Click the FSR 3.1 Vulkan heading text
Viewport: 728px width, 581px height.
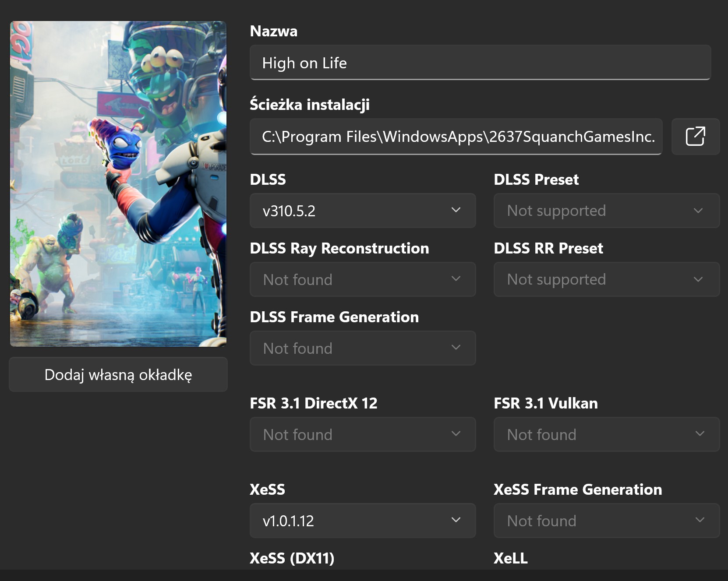pyautogui.click(x=545, y=403)
